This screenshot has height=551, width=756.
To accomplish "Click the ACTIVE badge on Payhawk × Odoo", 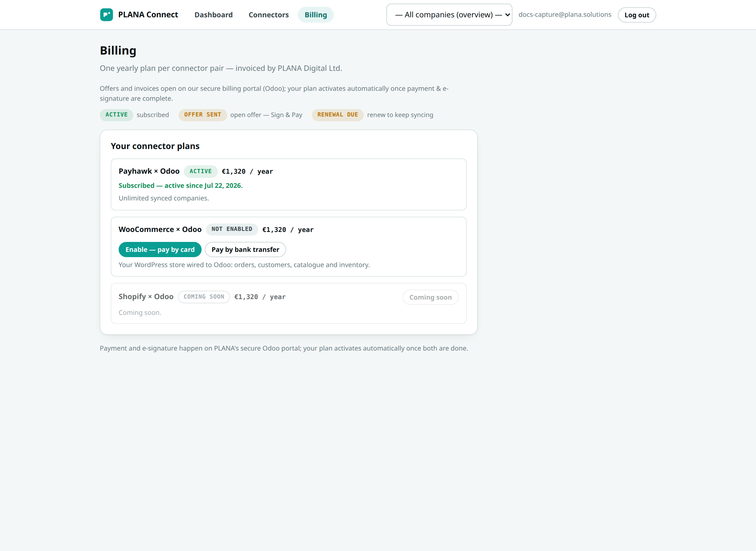I will 201,171.
